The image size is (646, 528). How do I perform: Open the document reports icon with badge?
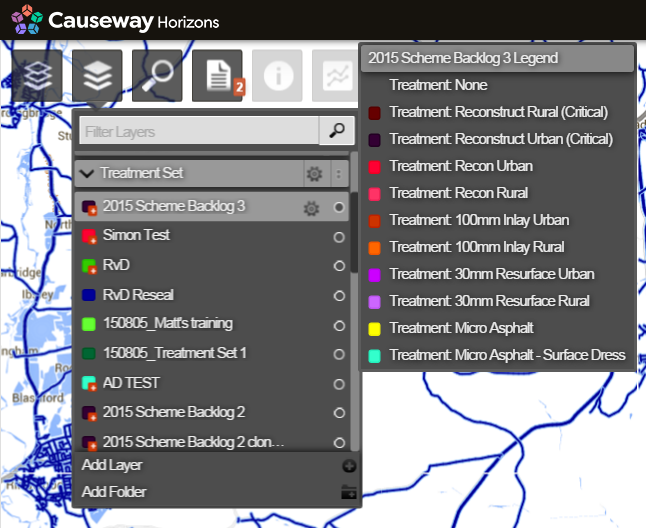217,76
